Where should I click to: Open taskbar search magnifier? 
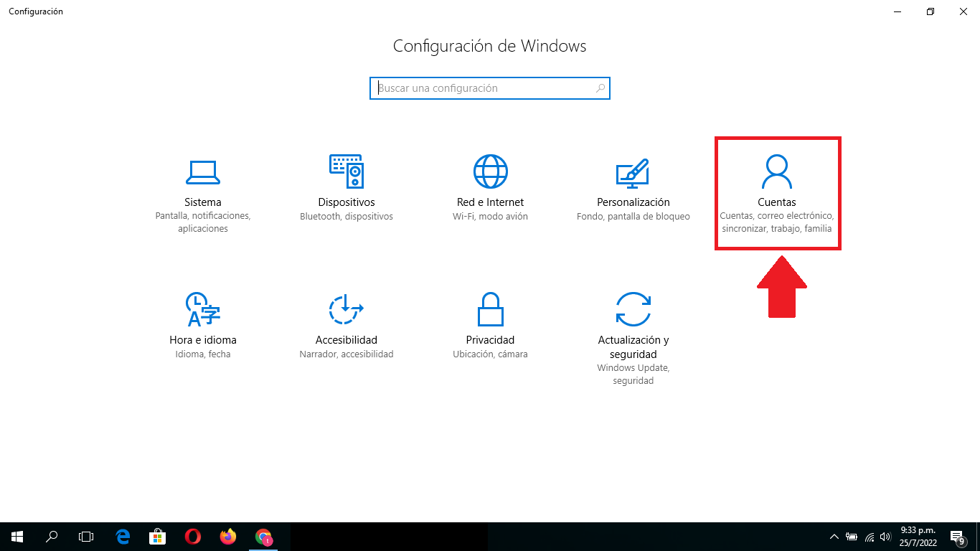tap(52, 537)
